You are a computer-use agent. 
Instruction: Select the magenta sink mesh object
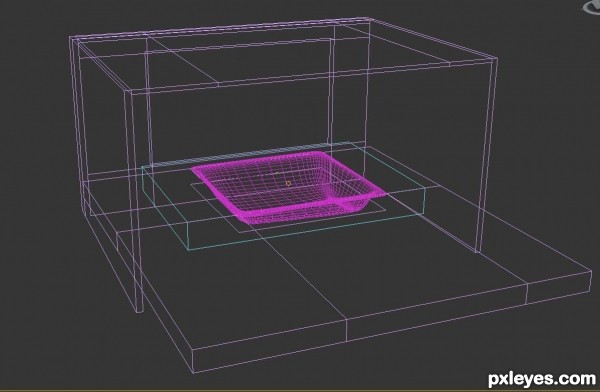pos(290,187)
